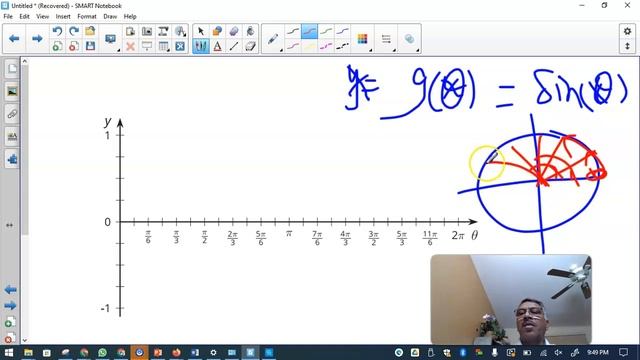This screenshot has height=360, width=640.
Task: Open Firefox from the taskbar
Action: point(176,352)
